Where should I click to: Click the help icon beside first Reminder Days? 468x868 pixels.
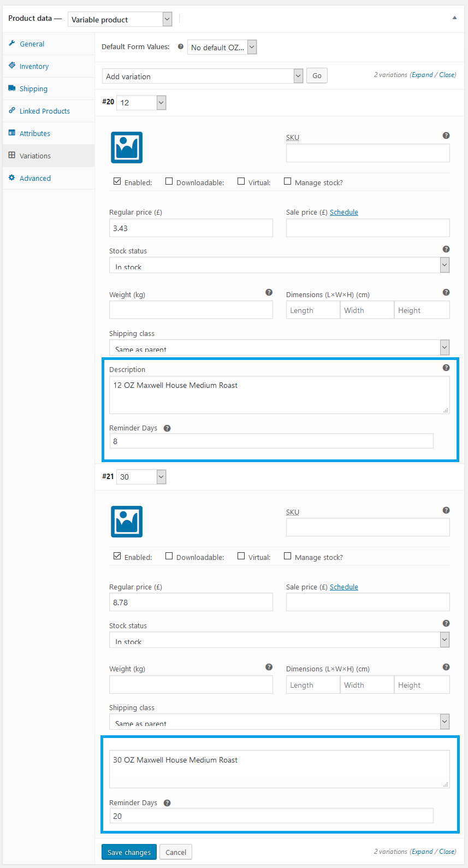167,428
